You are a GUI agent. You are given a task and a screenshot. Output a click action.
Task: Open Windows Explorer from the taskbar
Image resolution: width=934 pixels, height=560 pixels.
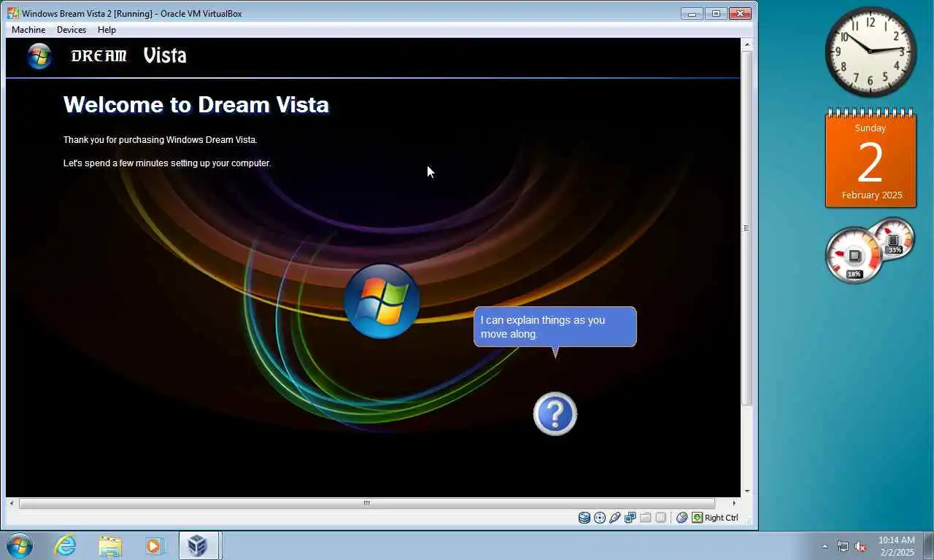point(110,545)
